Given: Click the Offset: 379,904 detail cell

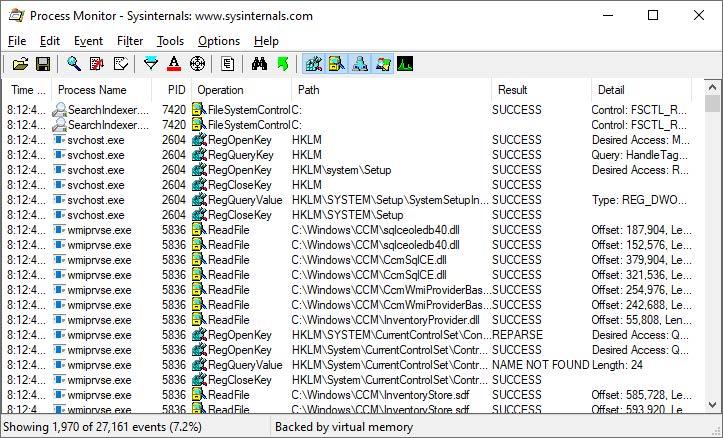Looking at the screenshot, I should coord(641,260).
